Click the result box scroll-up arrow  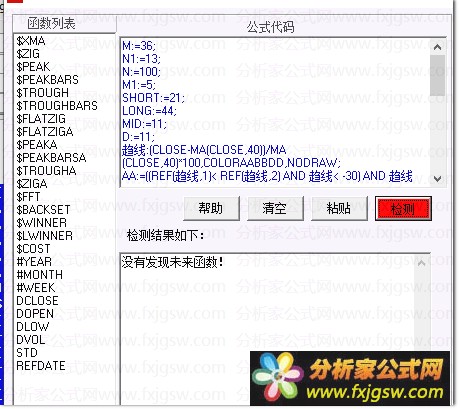coord(422,263)
